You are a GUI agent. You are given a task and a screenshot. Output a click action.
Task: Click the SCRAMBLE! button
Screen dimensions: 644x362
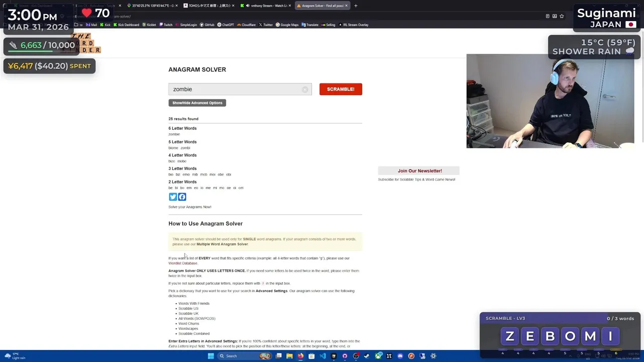(x=341, y=89)
